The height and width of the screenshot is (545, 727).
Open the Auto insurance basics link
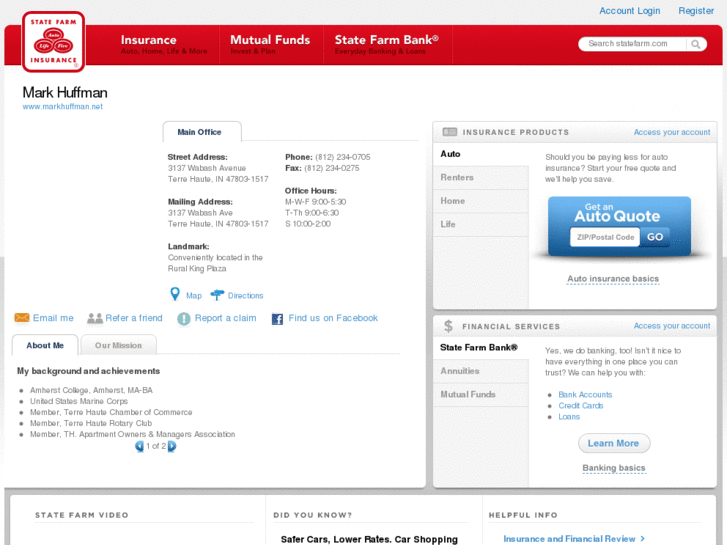click(613, 279)
